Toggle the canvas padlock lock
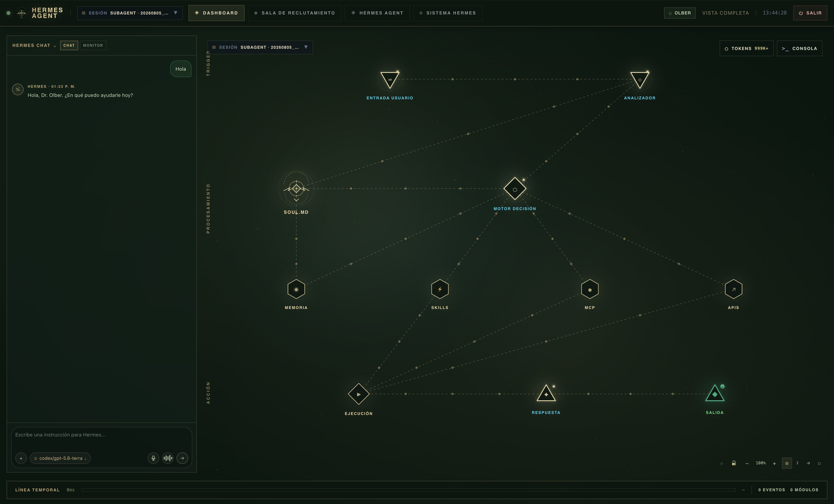The image size is (834, 504). pos(734,463)
